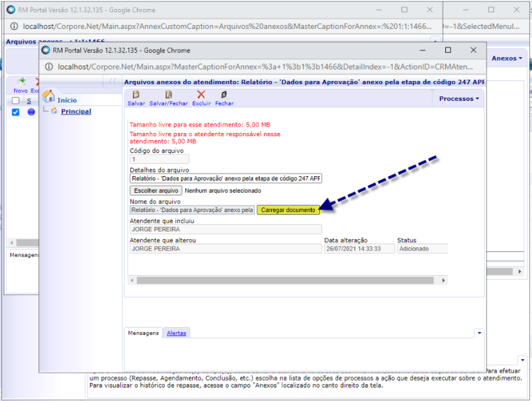This screenshot has height=401, width=532.
Task: Click the Nome do arquivo field
Action: 192,210
